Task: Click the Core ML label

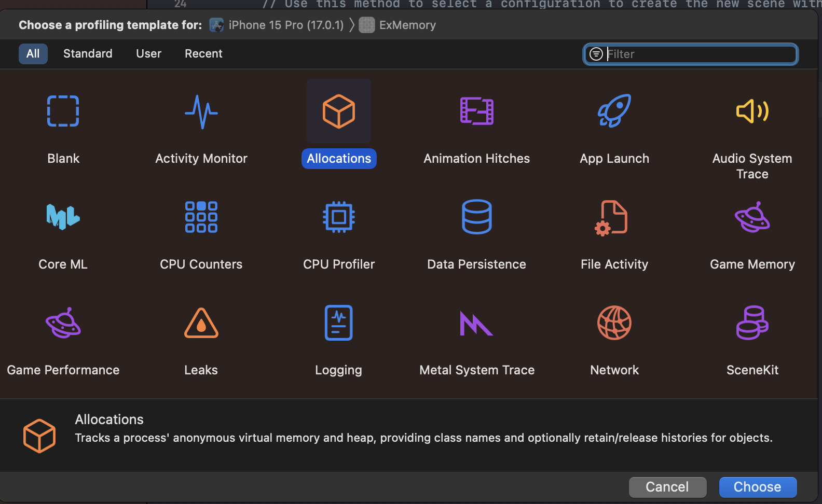Action: click(x=63, y=264)
